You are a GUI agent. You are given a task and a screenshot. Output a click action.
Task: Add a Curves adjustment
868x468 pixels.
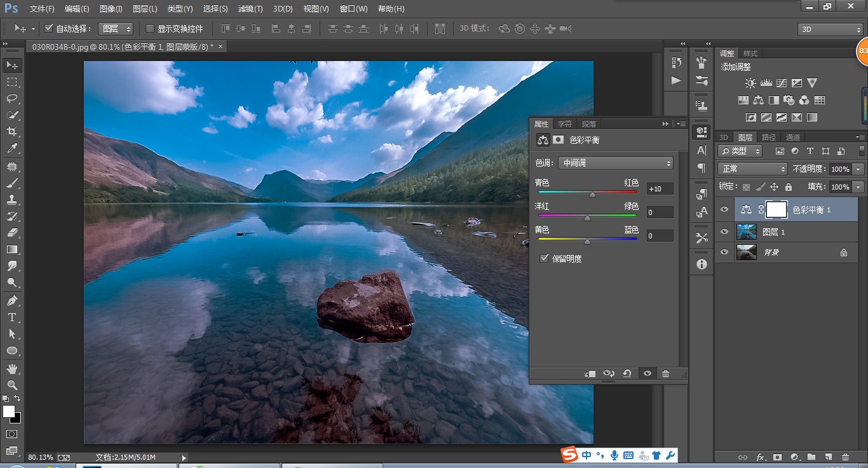[781, 83]
